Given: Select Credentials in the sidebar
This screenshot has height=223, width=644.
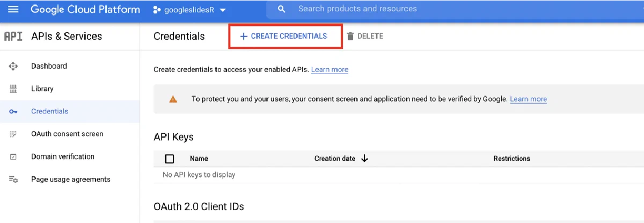Looking at the screenshot, I should pyautogui.click(x=50, y=111).
